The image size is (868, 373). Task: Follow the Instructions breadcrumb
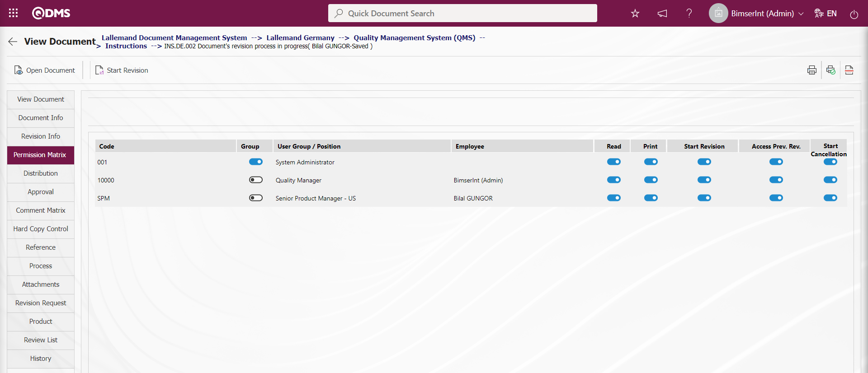click(126, 46)
